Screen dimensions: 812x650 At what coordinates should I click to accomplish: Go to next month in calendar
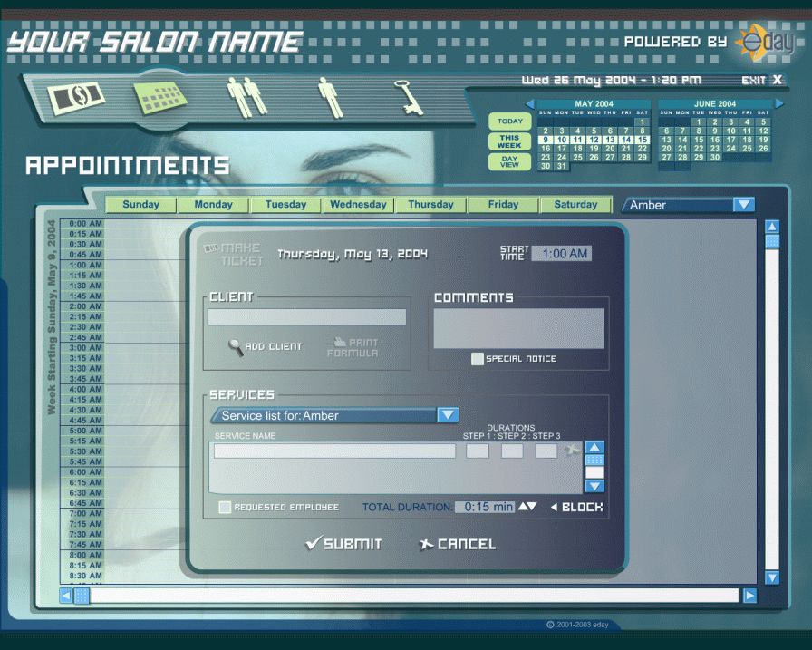[x=778, y=104]
